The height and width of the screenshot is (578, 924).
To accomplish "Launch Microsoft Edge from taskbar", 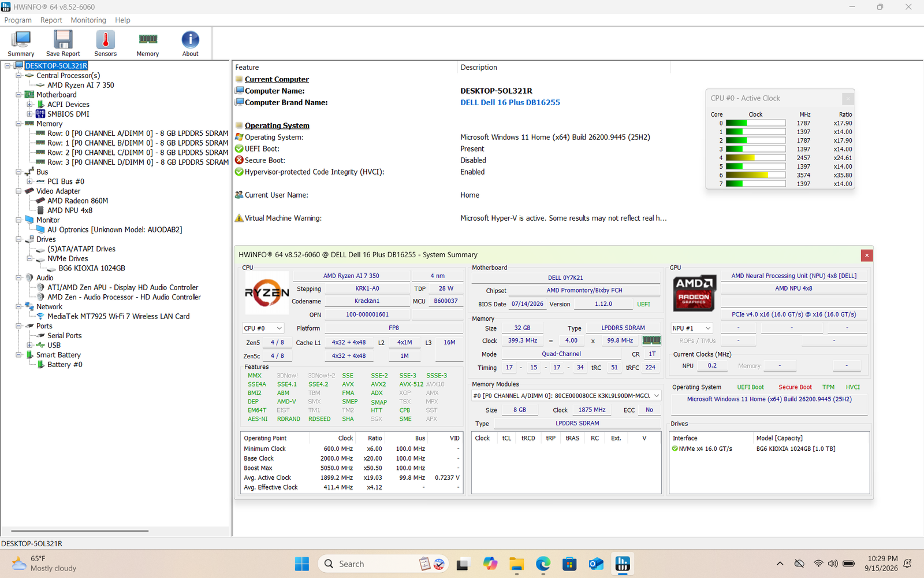I will click(x=543, y=564).
